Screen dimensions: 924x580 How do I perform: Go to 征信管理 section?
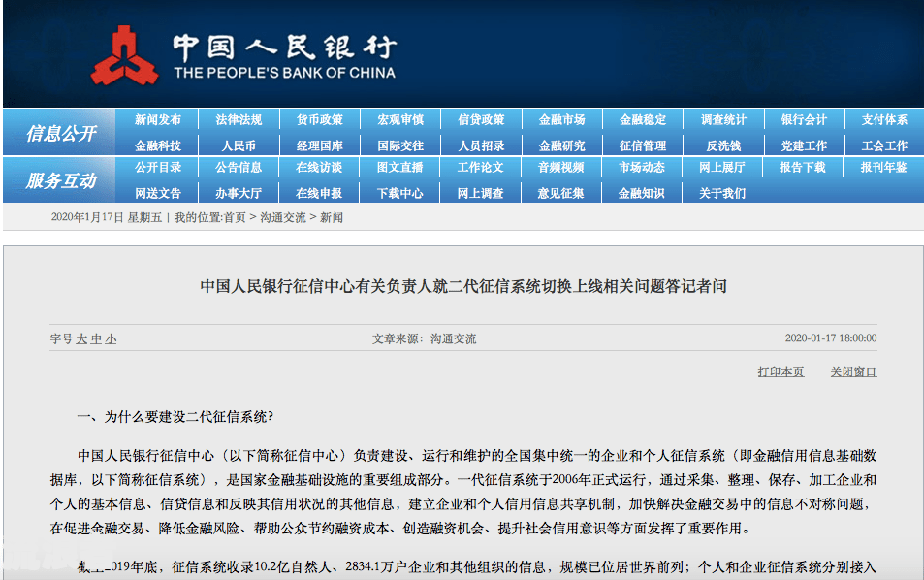pyautogui.click(x=642, y=145)
